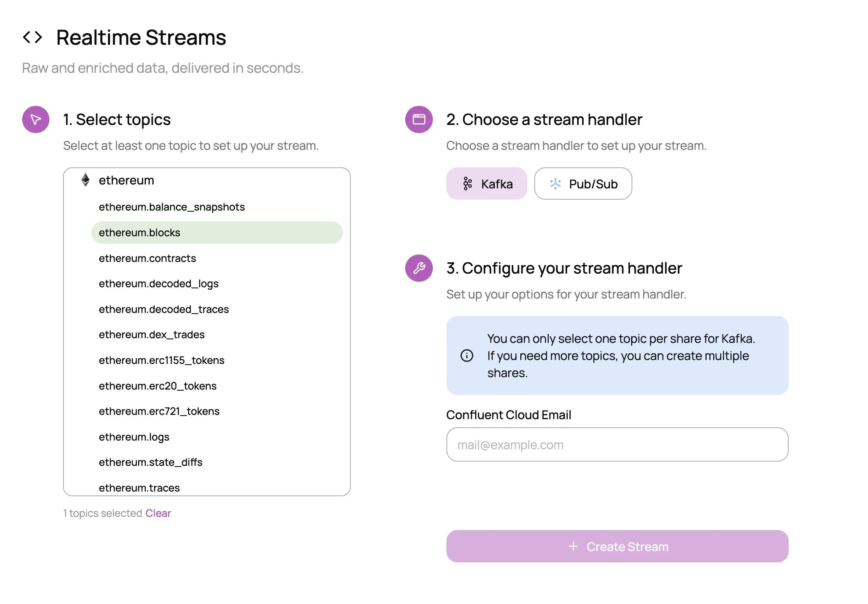Viewport: 868px width, 604px height.
Task: Select the ethereum.balance_snapshots topic
Action: point(172,207)
